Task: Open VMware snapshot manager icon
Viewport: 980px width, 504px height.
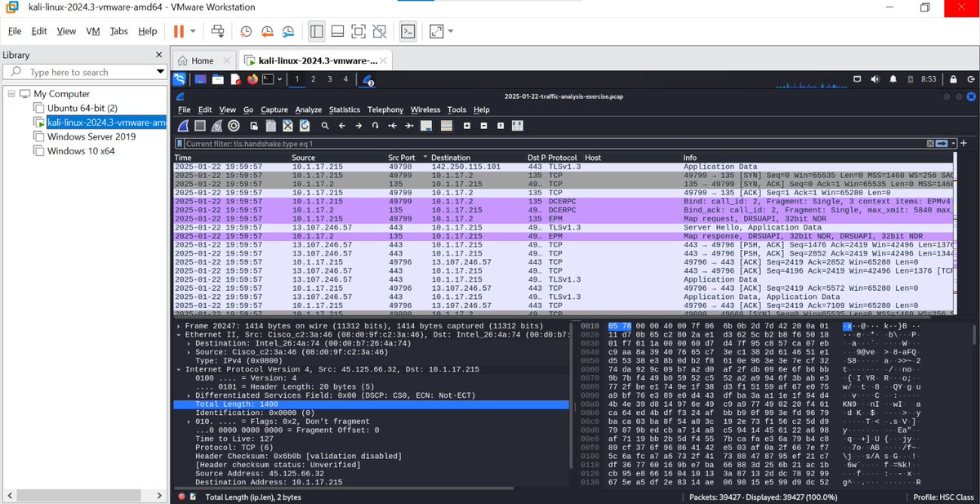Action: pos(287,31)
